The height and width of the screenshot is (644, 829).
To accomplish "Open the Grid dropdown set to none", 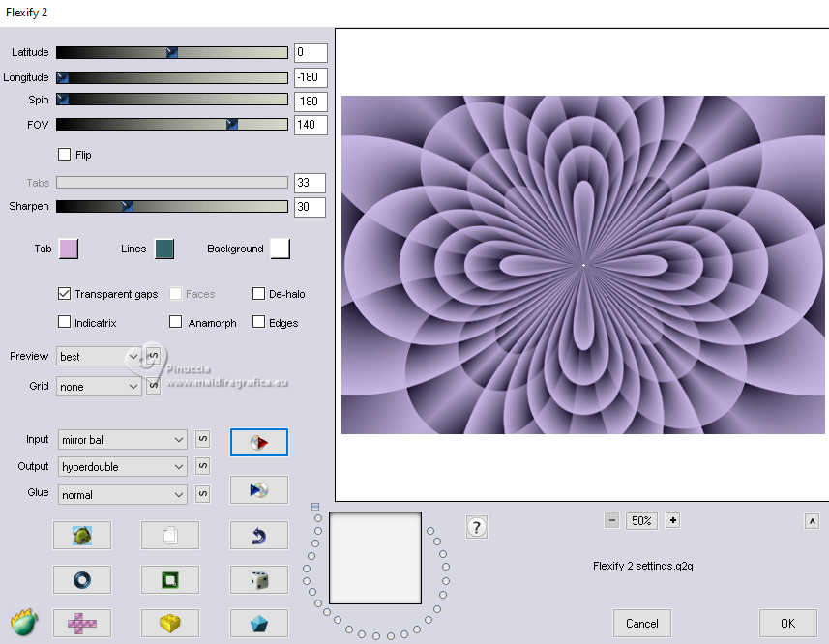I will [x=99, y=387].
